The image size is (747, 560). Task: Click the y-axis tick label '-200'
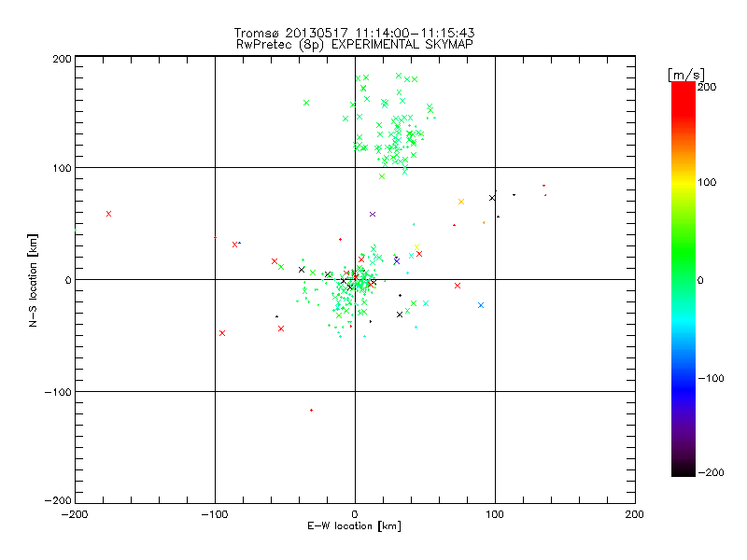pos(58,500)
